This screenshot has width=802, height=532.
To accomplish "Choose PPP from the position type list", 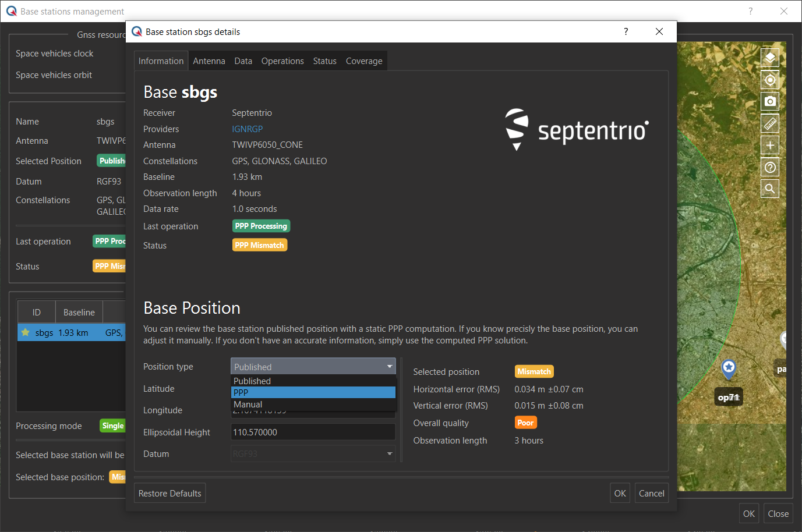I will [313, 392].
